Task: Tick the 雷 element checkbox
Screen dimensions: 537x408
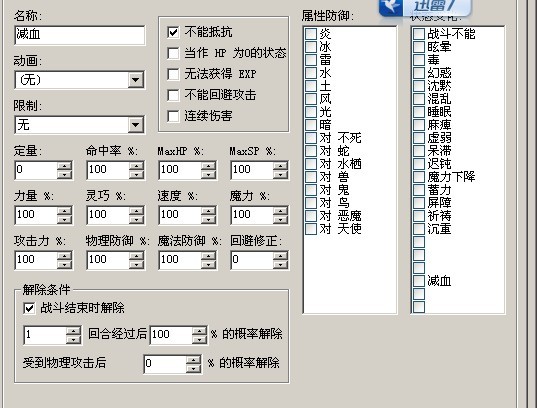Action: pyautogui.click(x=311, y=60)
